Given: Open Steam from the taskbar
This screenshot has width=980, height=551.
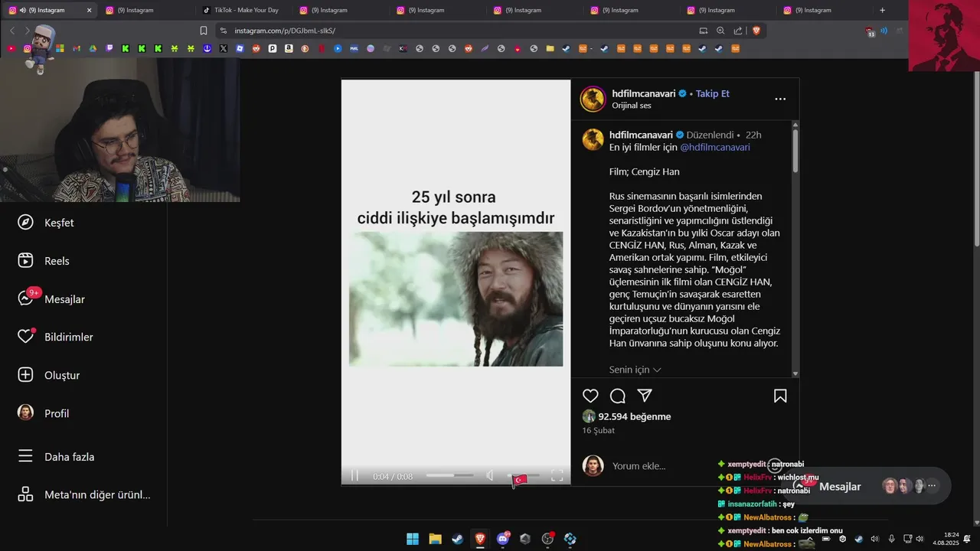Looking at the screenshot, I should click(457, 539).
